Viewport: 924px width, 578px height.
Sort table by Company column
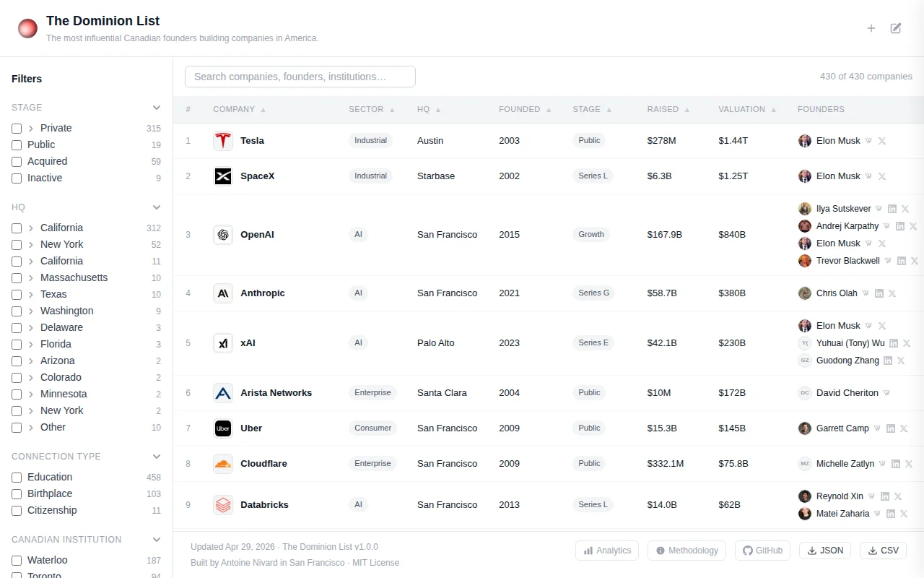(x=239, y=109)
